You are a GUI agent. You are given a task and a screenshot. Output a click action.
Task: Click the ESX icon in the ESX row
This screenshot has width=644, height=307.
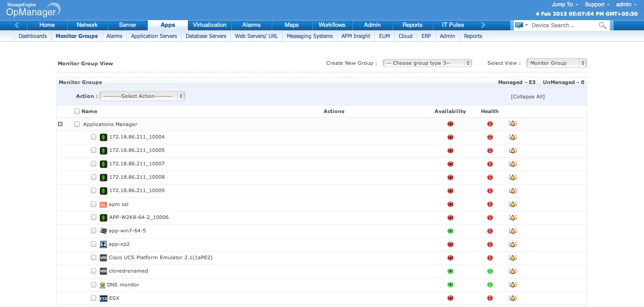point(103,298)
